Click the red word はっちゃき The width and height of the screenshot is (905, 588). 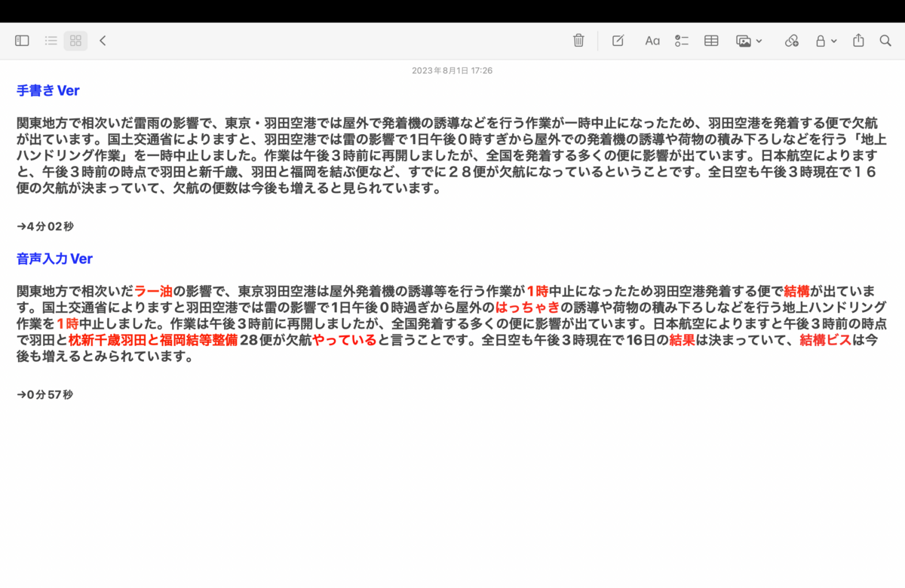pos(528,308)
